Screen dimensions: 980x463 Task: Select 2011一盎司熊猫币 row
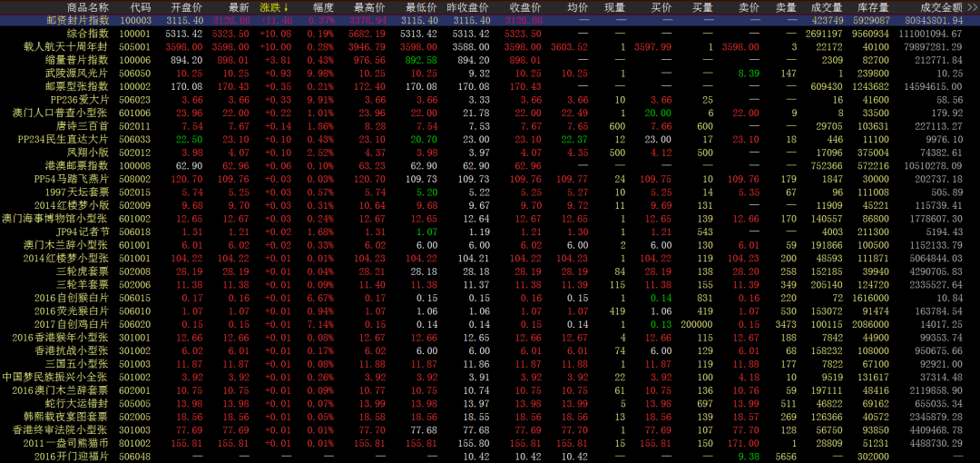pos(490,443)
